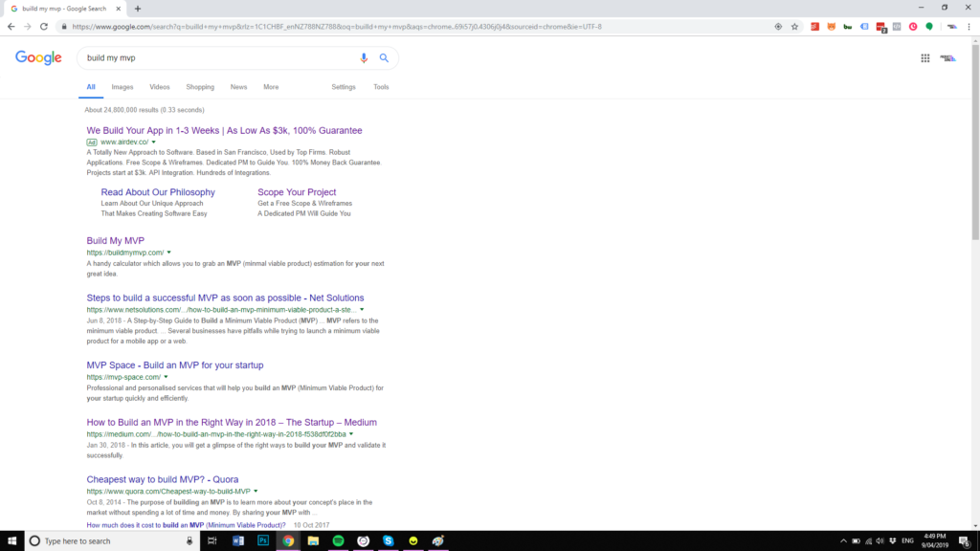Viewport: 980px width, 551px height.
Task: Open the red extension with badge 2
Action: (x=880, y=27)
